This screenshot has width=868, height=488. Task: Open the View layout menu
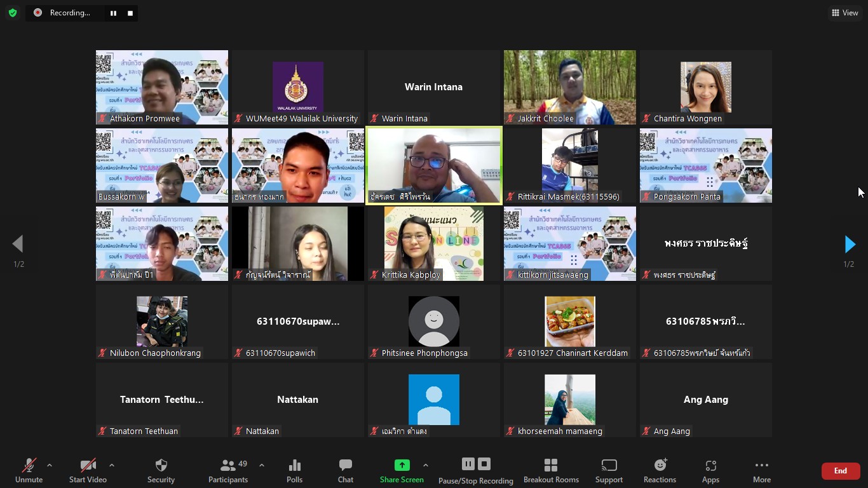pos(844,13)
